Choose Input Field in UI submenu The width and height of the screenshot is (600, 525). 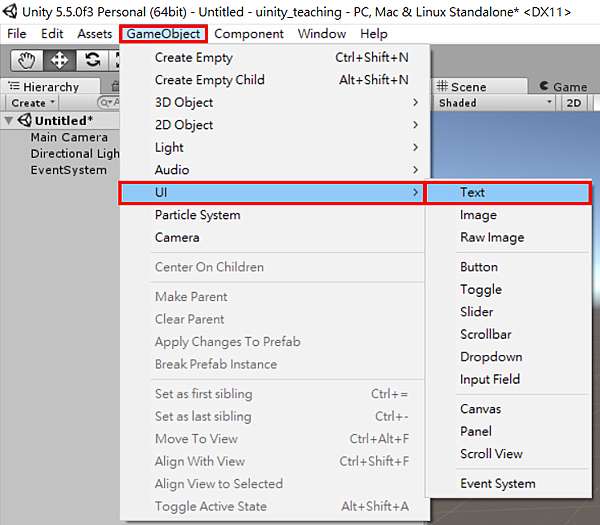[x=509, y=380]
